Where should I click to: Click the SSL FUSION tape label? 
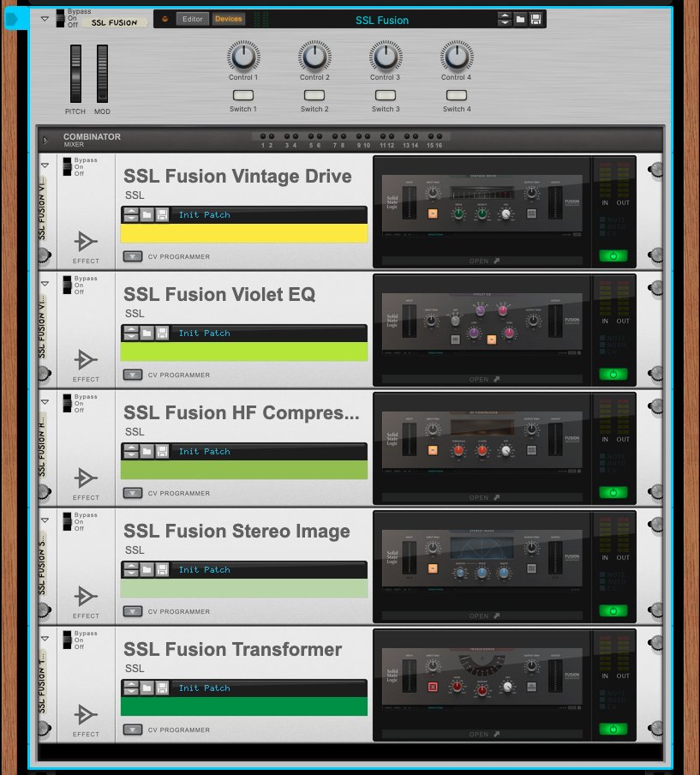[x=114, y=23]
